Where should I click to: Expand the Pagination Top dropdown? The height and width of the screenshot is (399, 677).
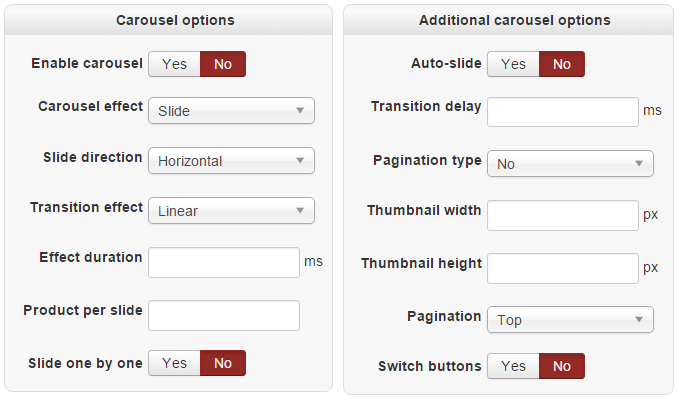point(570,320)
